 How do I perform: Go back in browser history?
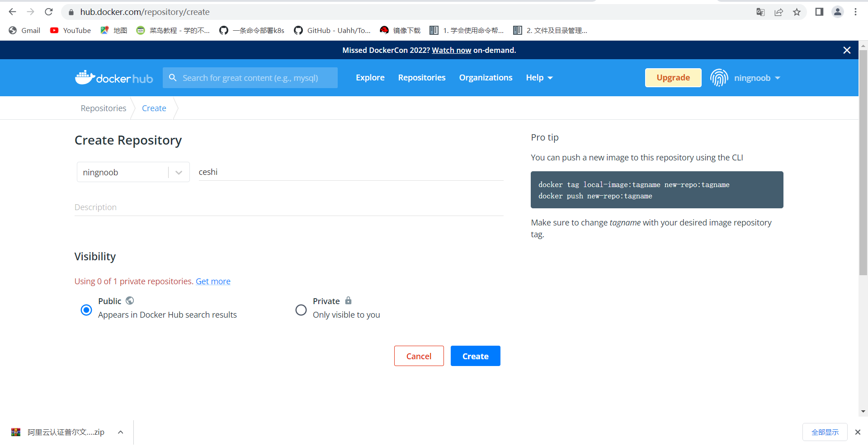[13, 12]
